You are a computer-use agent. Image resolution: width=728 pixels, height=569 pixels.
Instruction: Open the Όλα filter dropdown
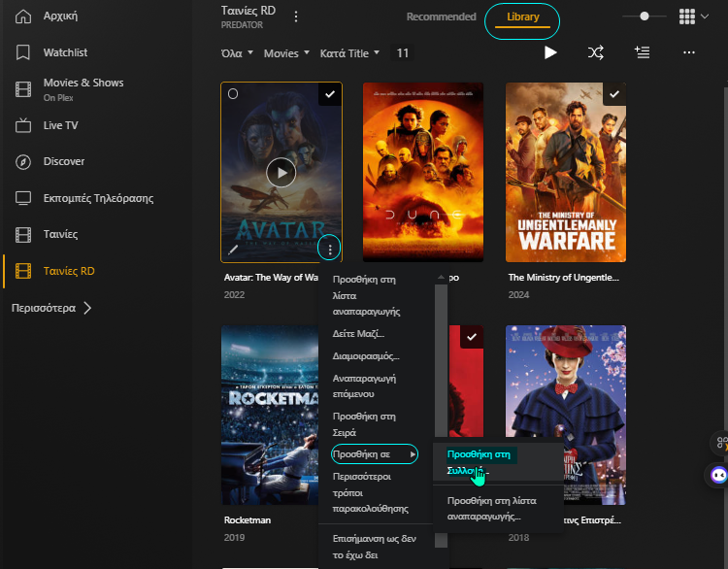237,53
